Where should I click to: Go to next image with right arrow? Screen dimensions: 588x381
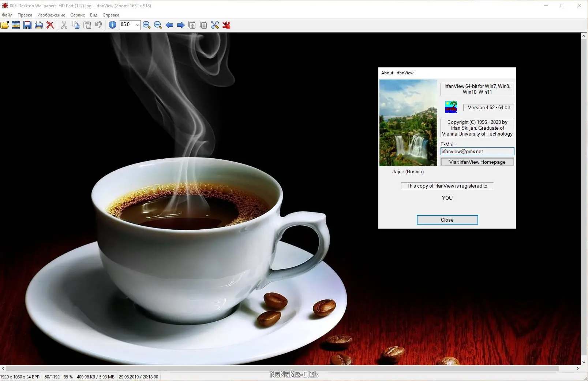coord(181,25)
